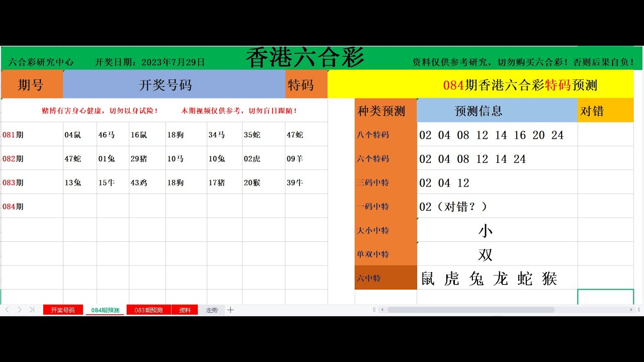Screen dimensions: 644x362
Task: Click the 小 prediction cell
Action: (497, 230)
